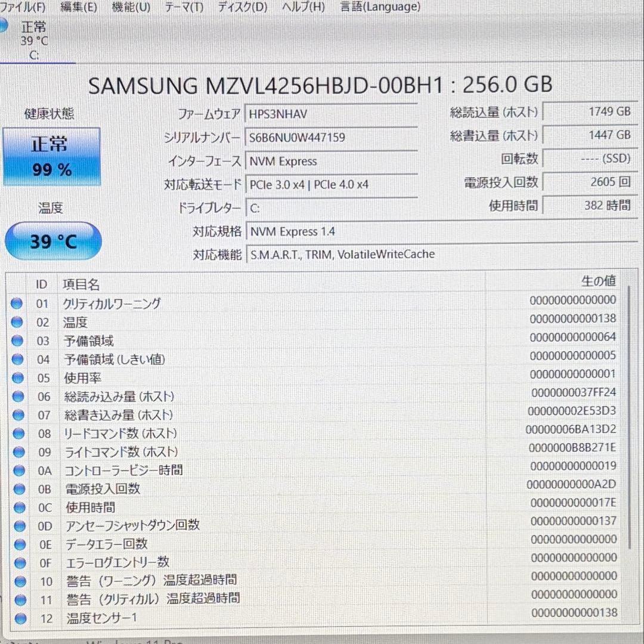Click the ID column header

pos(42,284)
